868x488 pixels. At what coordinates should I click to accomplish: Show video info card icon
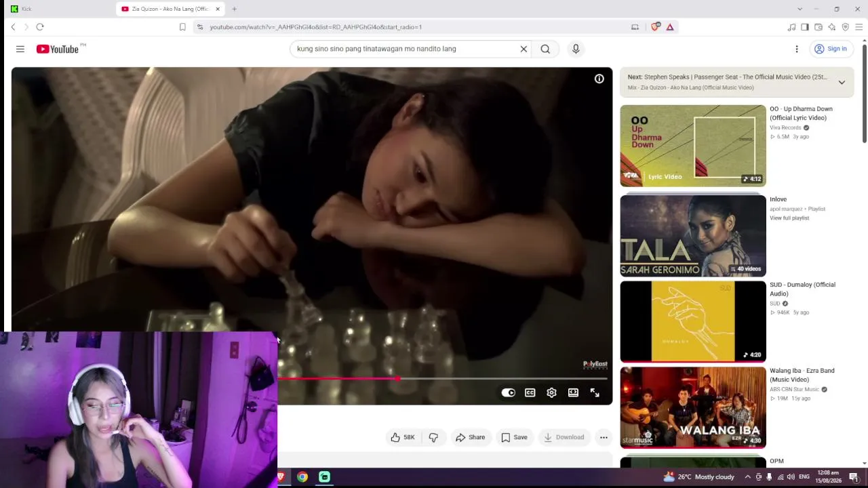[x=599, y=79]
